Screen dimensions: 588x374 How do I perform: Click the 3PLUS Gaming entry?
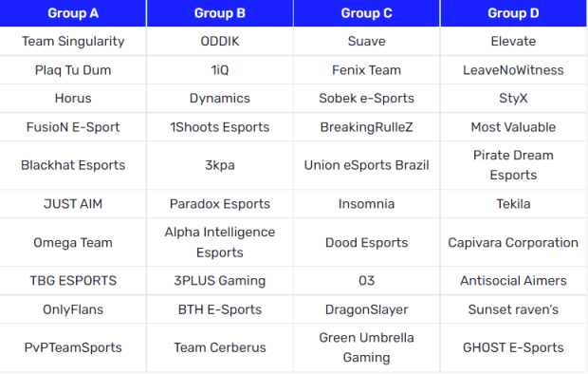220,281
